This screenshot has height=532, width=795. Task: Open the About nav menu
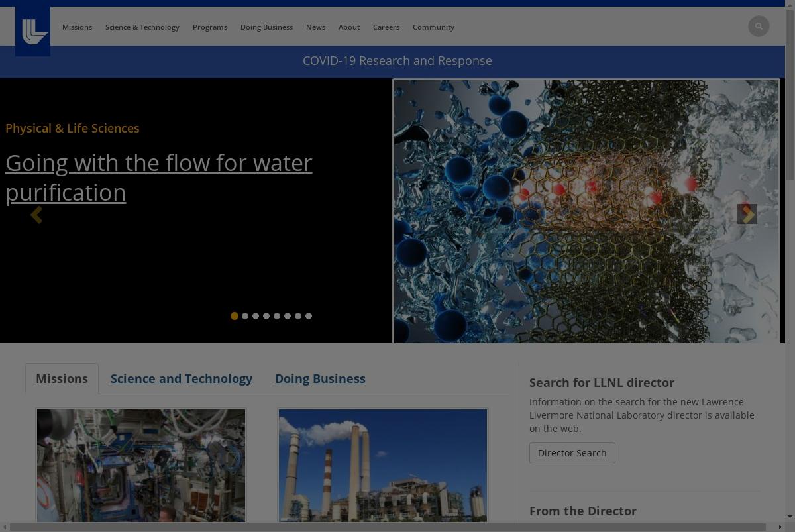tap(349, 27)
